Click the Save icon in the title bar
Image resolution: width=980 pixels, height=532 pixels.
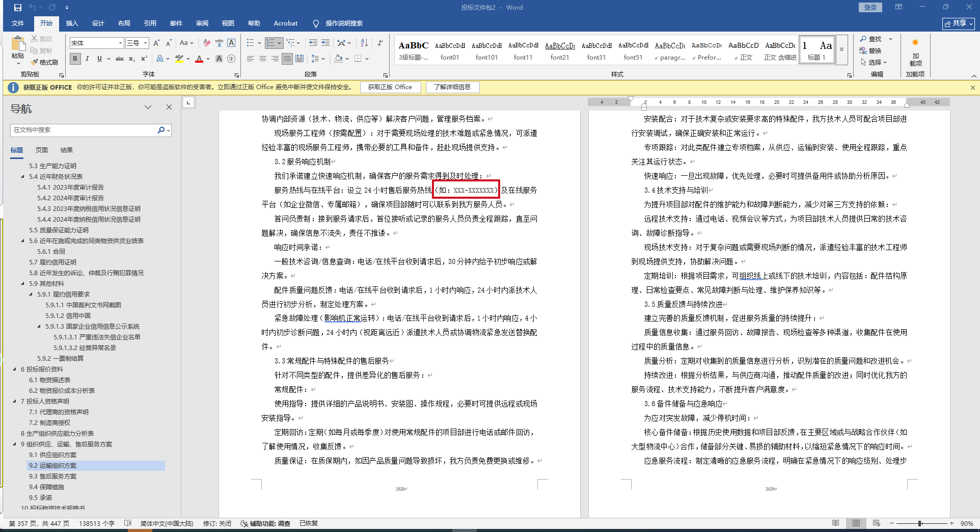18,8
